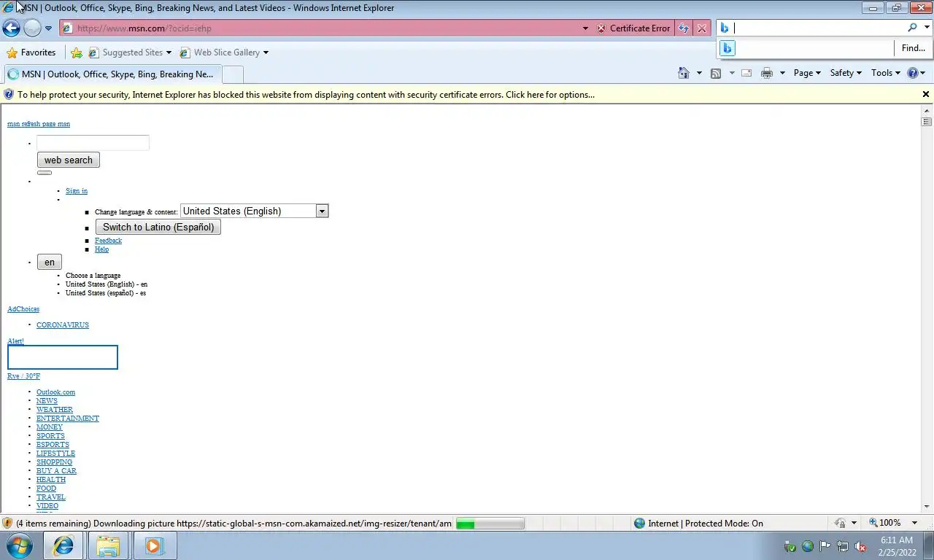The width and height of the screenshot is (934, 560).
Task: Click the Feedback link
Action: (108, 241)
